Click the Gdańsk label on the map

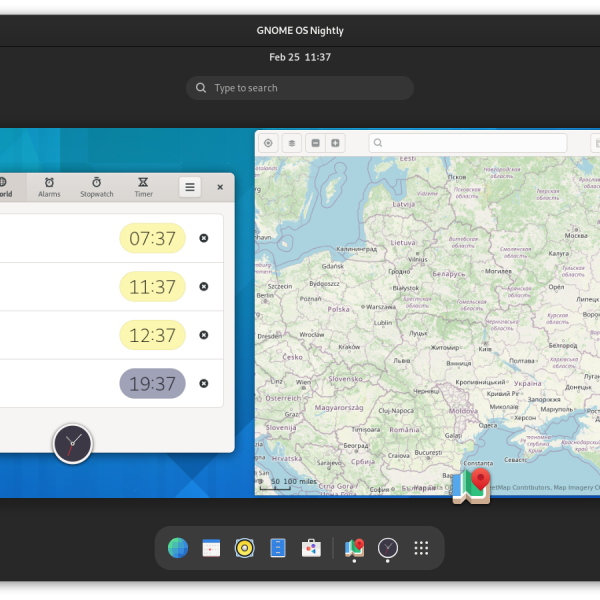point(333,266)
